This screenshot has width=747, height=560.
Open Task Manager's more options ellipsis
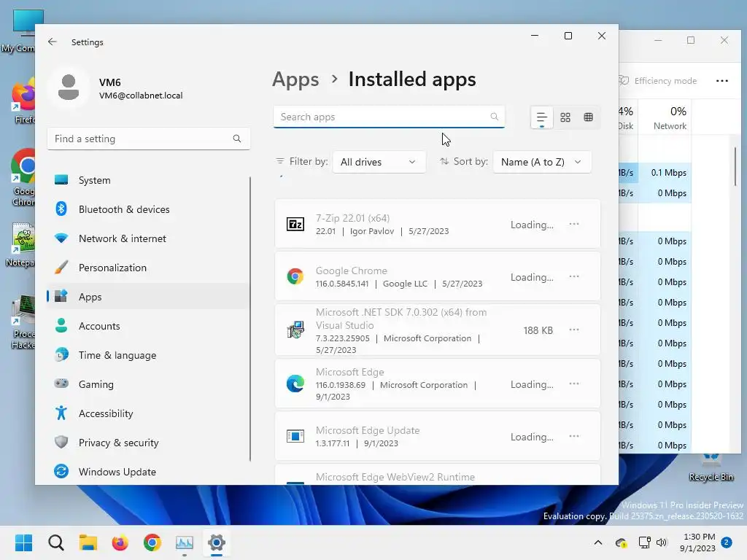pos(721,81)
